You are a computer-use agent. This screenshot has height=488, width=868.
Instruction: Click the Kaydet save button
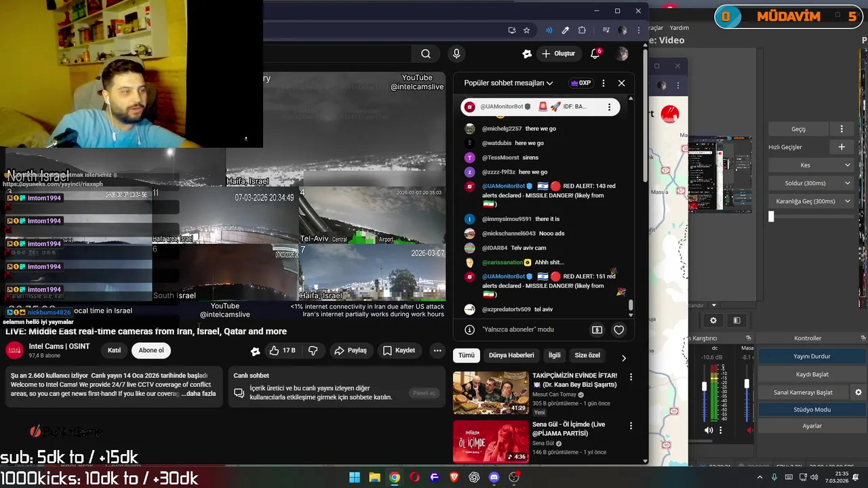click(399, 350)
